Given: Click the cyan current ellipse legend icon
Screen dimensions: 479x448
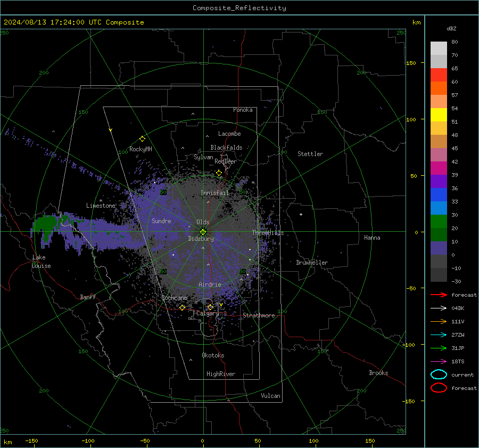Looking at the screenshot, I should (439, 374).
